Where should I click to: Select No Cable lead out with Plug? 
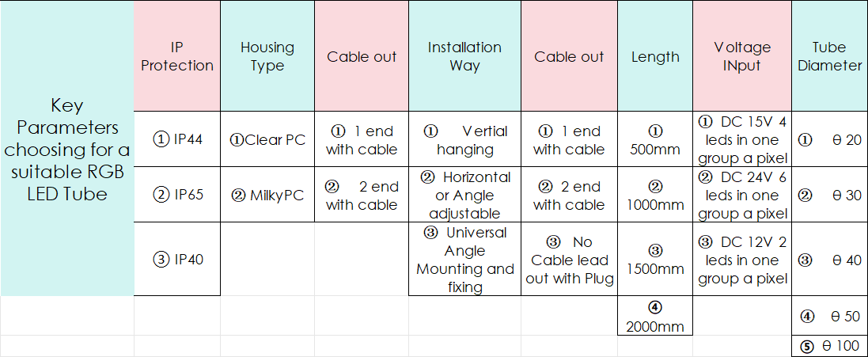(569, 259)
